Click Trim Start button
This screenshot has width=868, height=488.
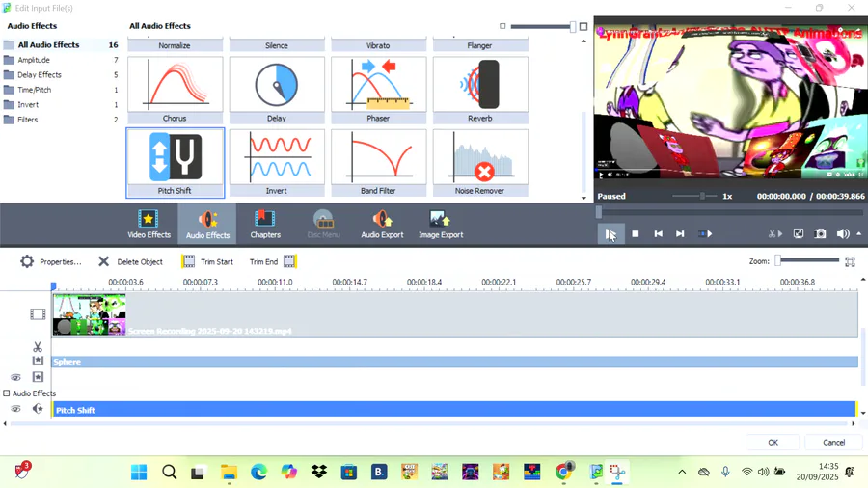pos(207,261)
